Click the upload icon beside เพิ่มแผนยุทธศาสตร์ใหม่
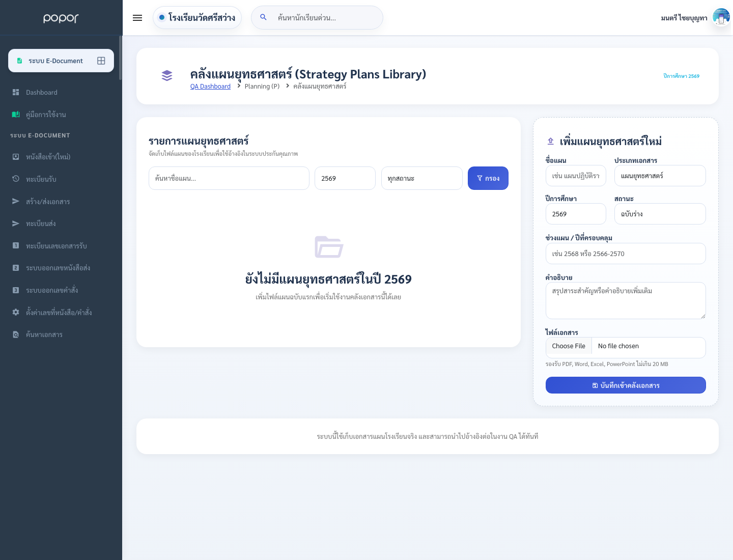 pyautogui.click(x=550, y=141)
